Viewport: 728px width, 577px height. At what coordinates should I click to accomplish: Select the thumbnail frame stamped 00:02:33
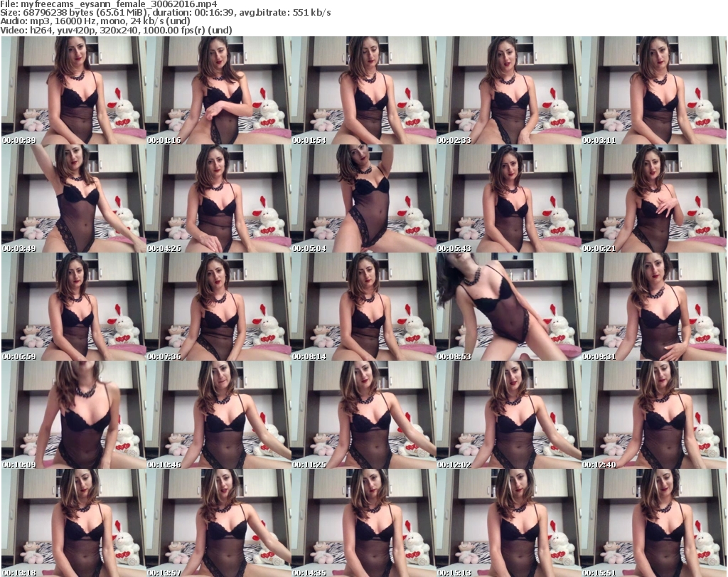click(x=508, y=90)
